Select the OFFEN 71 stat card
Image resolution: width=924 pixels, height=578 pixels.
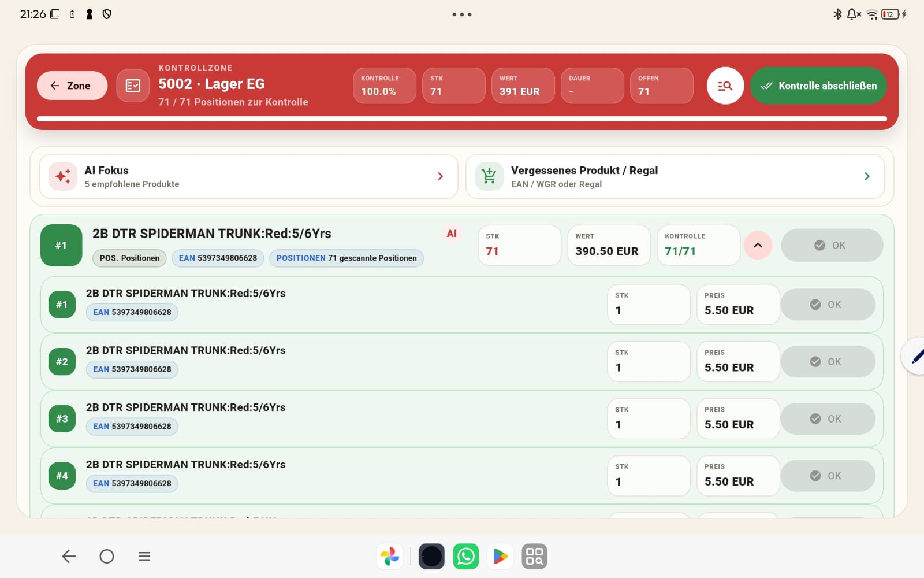662,86
